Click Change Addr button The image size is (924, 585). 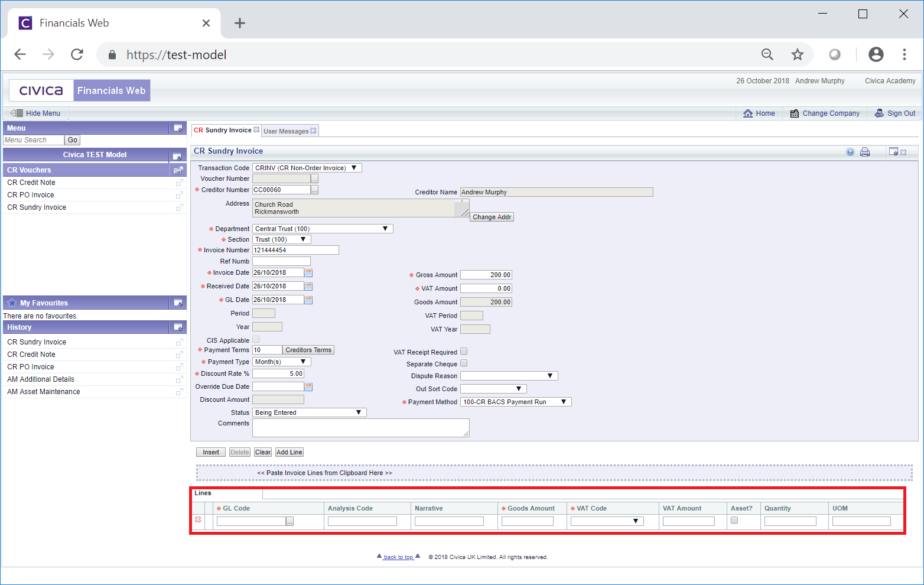492,217
